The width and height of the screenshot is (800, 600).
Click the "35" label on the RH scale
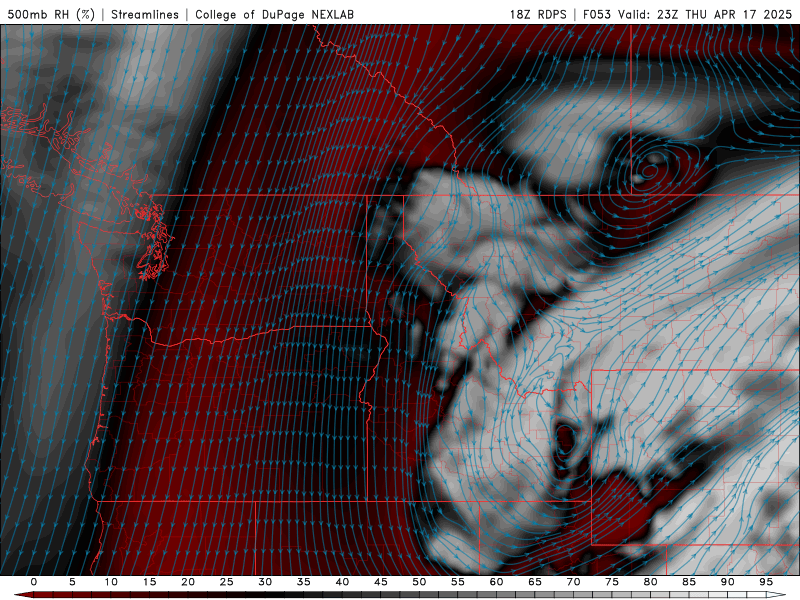click(304, 582)
